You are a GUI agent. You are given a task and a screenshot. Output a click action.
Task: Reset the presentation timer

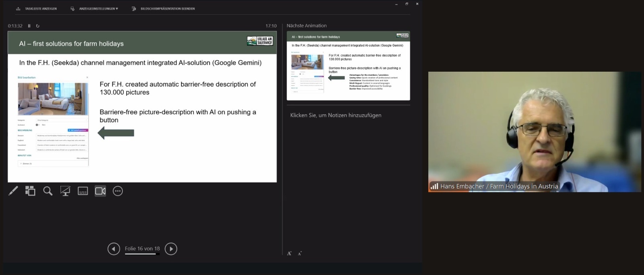pos(38,26)
